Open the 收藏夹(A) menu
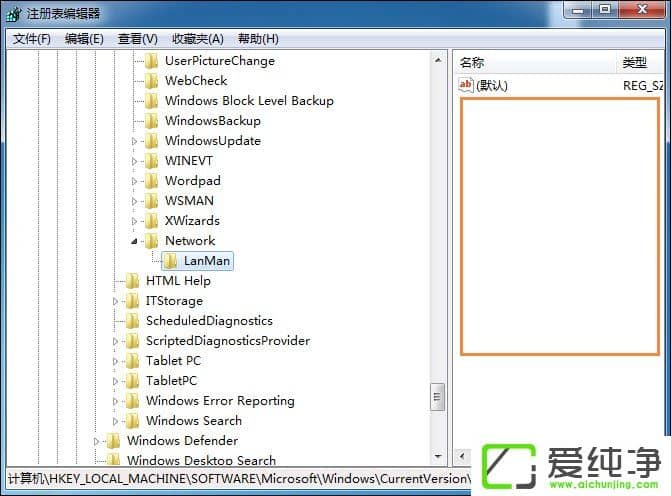 point(198,39)
